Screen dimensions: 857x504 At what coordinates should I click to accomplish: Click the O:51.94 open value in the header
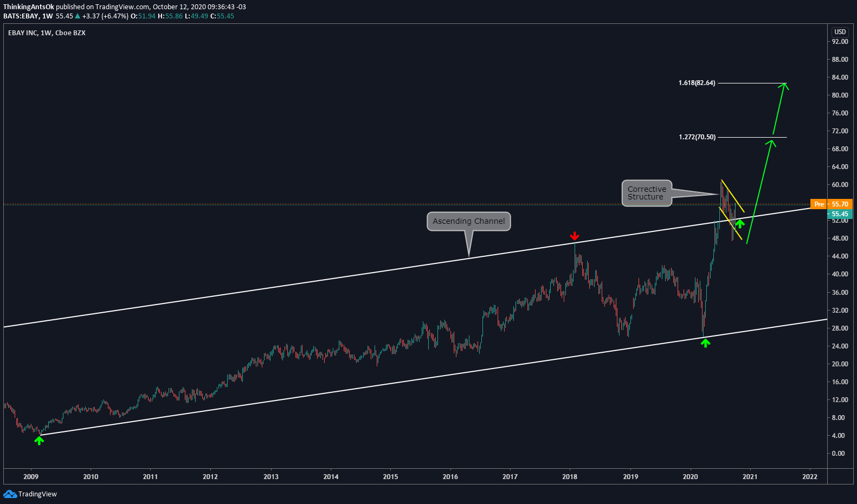click(x=143, y=16)
